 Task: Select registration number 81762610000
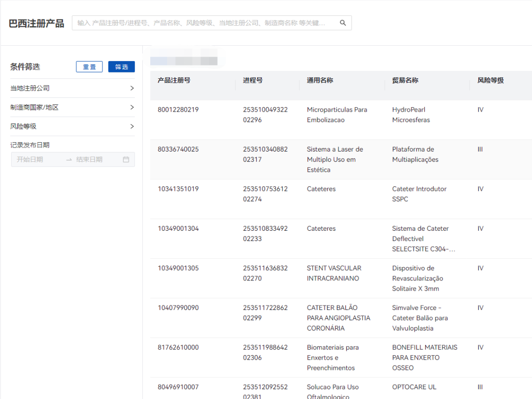point(178,348)
